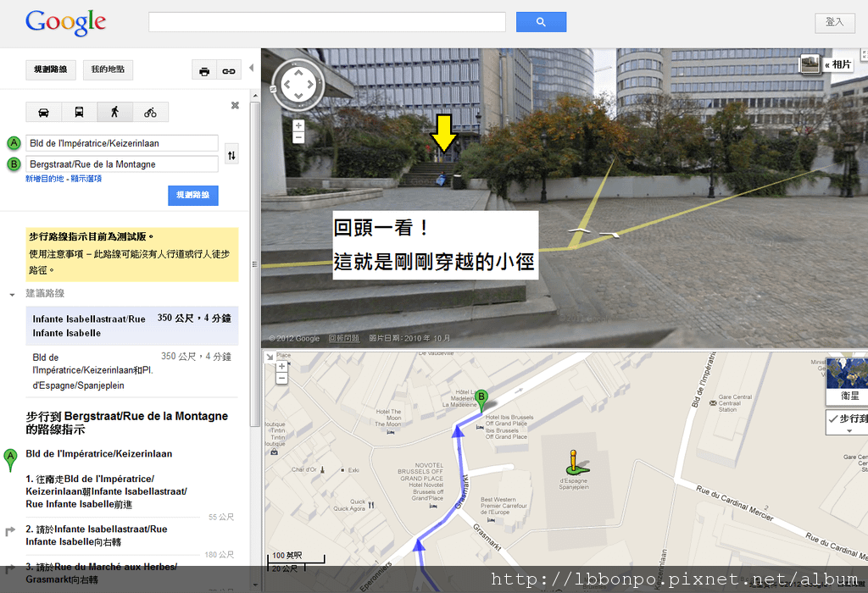868x593 pixels.
Task: Click the 回報問題 link in Street View
Action: [344, 338]
